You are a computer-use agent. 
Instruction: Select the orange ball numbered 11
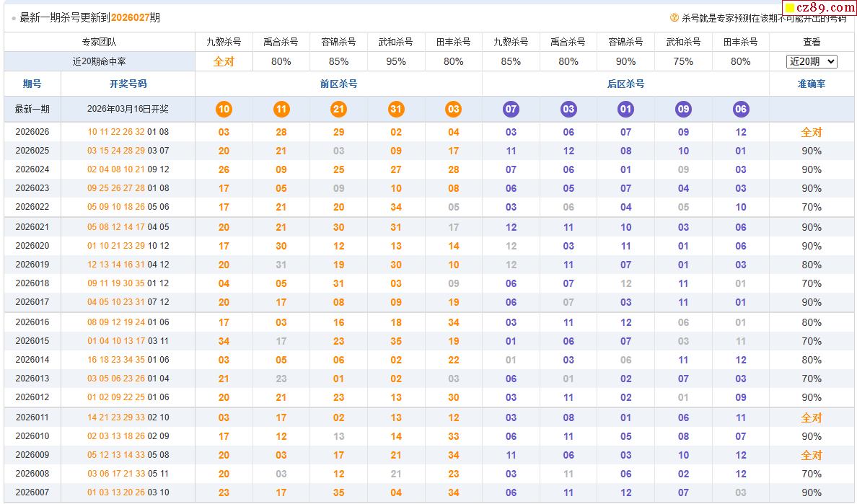point(281,110)
